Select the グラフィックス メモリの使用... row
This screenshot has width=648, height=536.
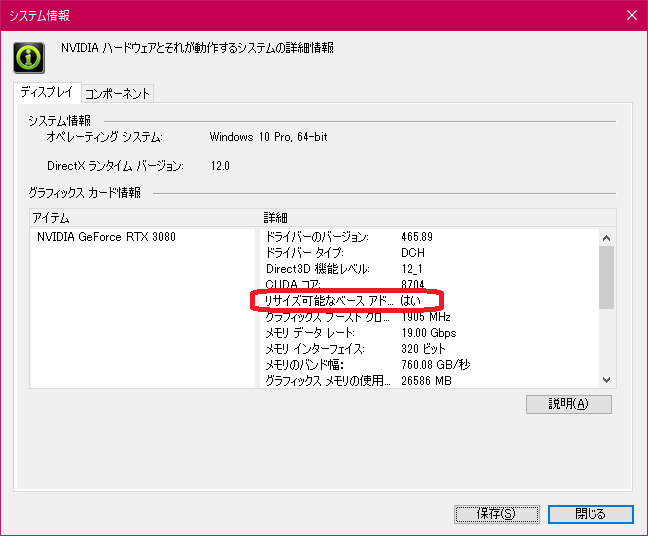(x=430, y=381)
